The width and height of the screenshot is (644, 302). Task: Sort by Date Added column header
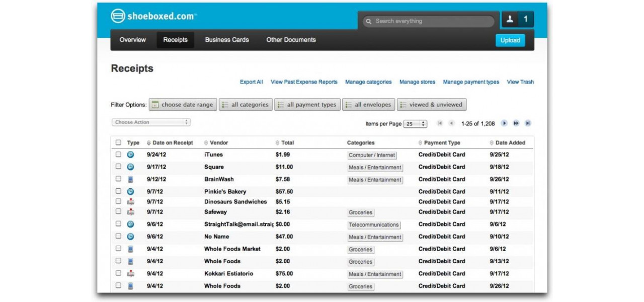pyautogui.click(x=507, y=143)
